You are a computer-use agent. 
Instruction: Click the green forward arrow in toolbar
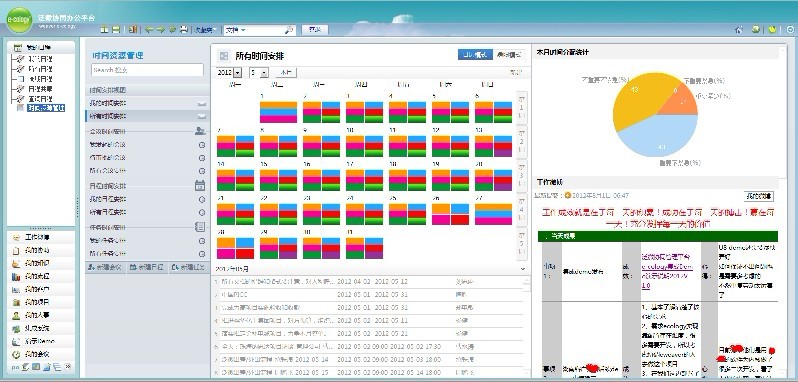pos(161,30)
